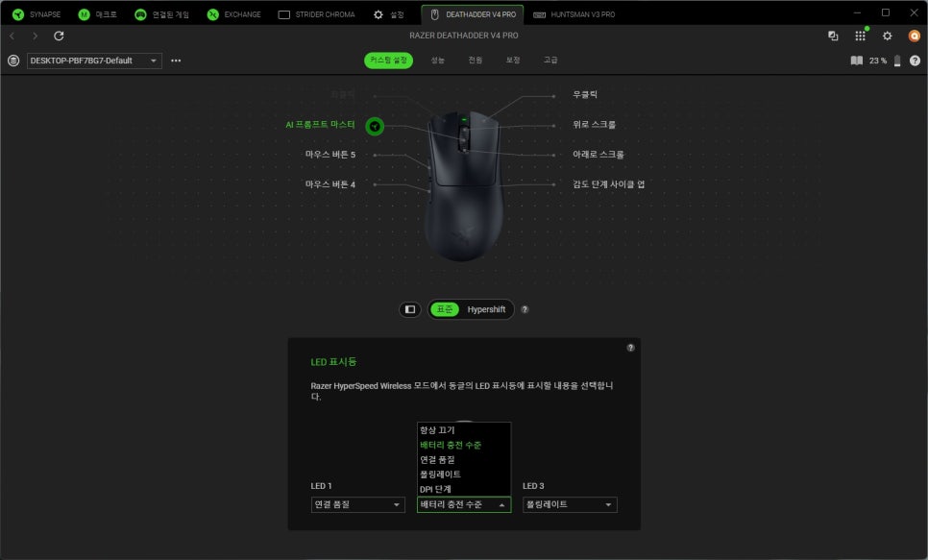Screen dimensions: 928x560
Task: Open profile options three-dot menu
Action: (176, 61)
